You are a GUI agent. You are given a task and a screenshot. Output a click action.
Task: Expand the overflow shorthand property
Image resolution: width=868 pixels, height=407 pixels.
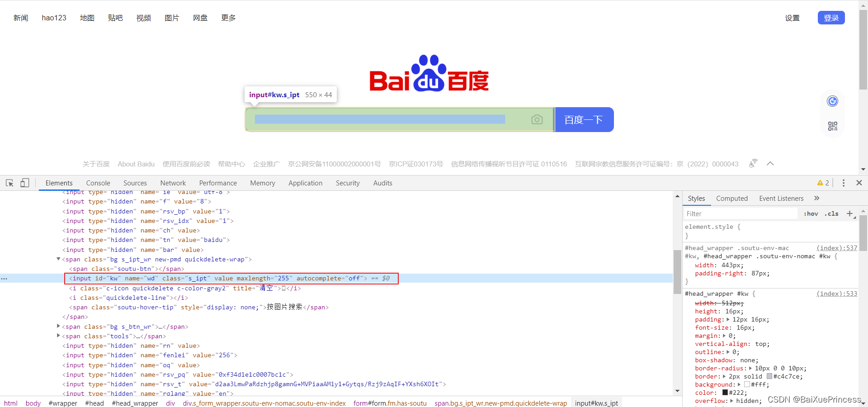[731, 401]
